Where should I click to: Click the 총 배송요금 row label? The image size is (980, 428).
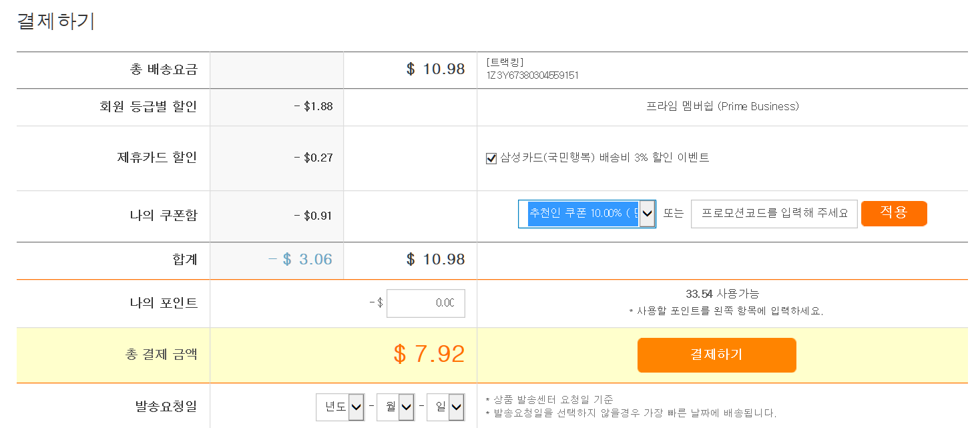point(164,69)
